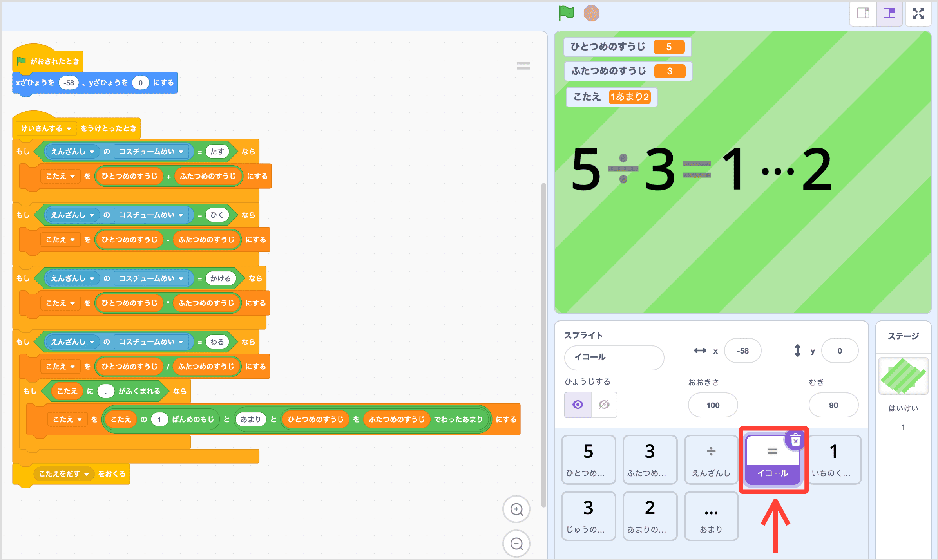Image resolution: width=938 pixels, height=560 pixels.
Task: Enter full screen stage mode
Action: [x=918, y=13]
